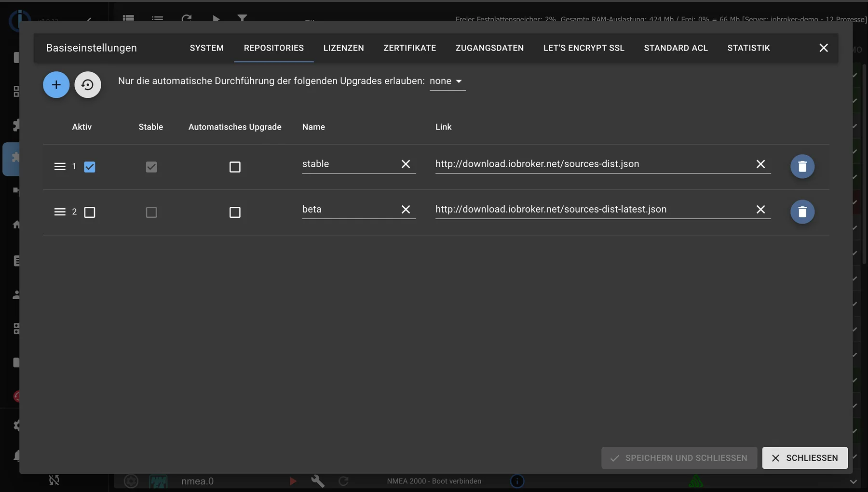Add a new repository with plus button
Image resolution: width=868 pixels, height=492 pixels.
[x=56, y=85]
